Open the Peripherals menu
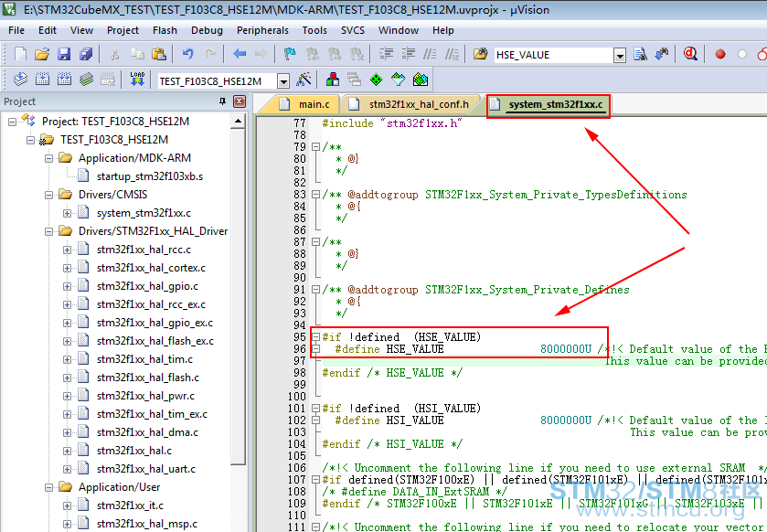Viewport: 767px width, 532px height. pos(262,30)
